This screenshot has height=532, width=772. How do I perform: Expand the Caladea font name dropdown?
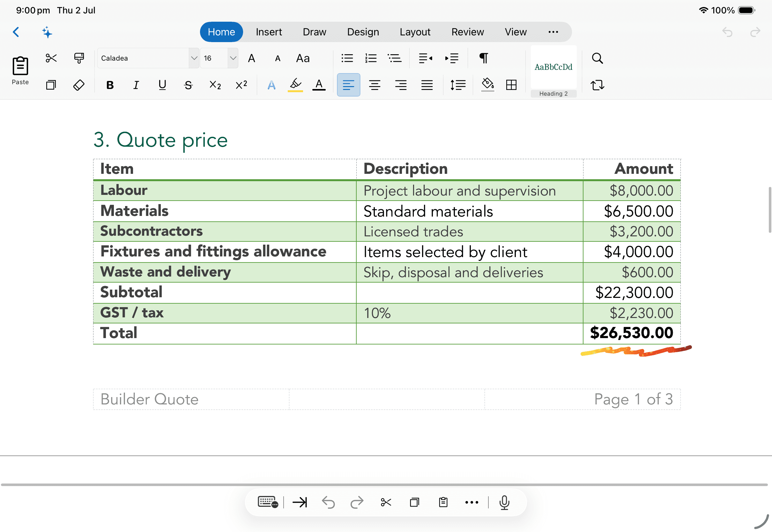[x=194, y=58]
